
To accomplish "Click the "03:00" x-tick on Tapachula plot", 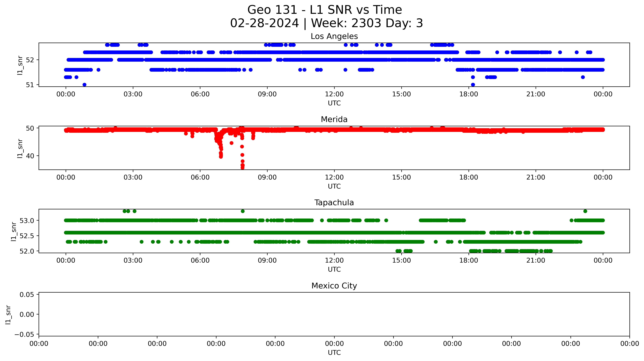I will coord(133,261).
